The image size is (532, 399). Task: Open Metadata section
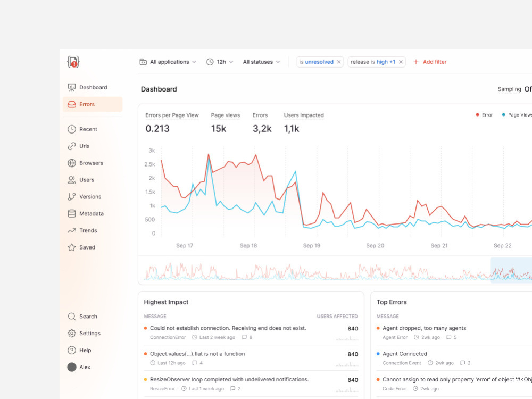pyautogui.click(x=93, y=214)
